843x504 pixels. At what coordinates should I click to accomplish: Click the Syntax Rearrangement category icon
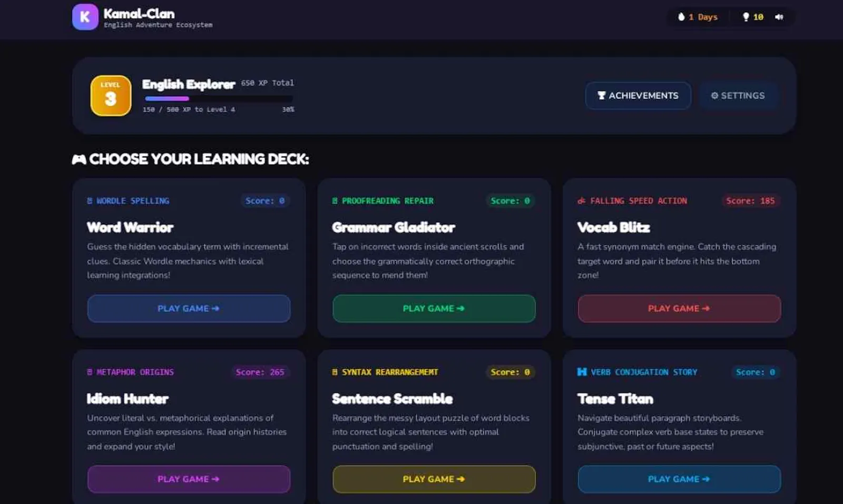pos(335,372)
